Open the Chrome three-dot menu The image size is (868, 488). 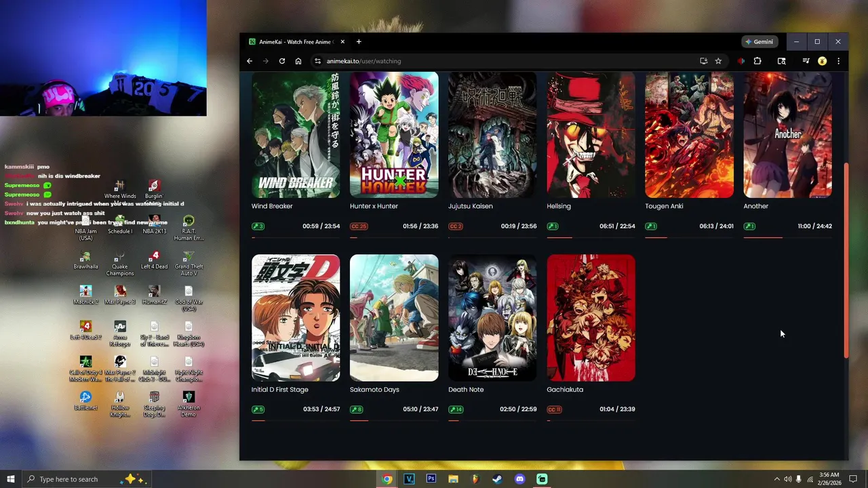tap(838, 61)
